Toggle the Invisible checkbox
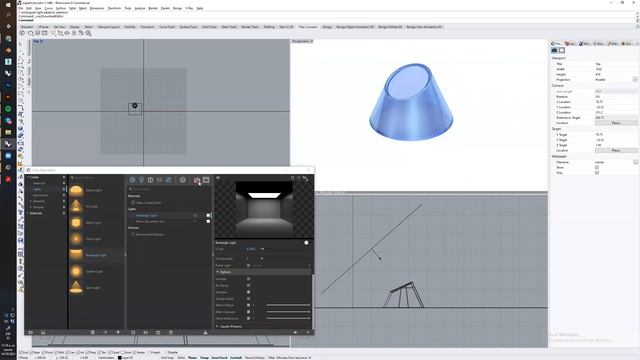 [x=248, y=279]
